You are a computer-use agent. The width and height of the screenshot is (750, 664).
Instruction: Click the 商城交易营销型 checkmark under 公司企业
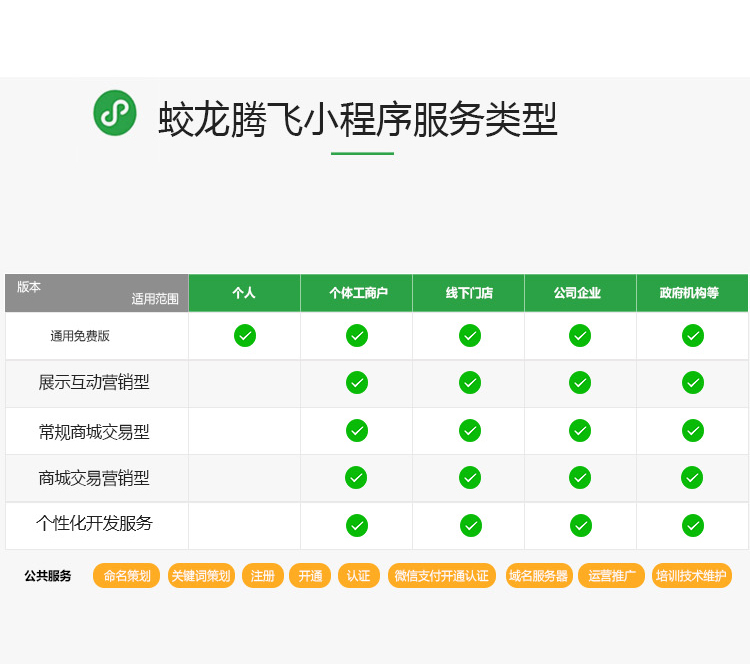click(x=580, y=478)
